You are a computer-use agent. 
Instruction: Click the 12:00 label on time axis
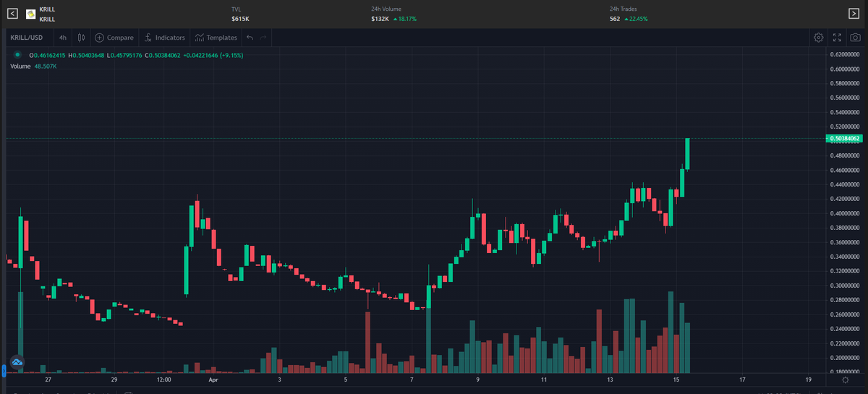click(x=163, y=379)
